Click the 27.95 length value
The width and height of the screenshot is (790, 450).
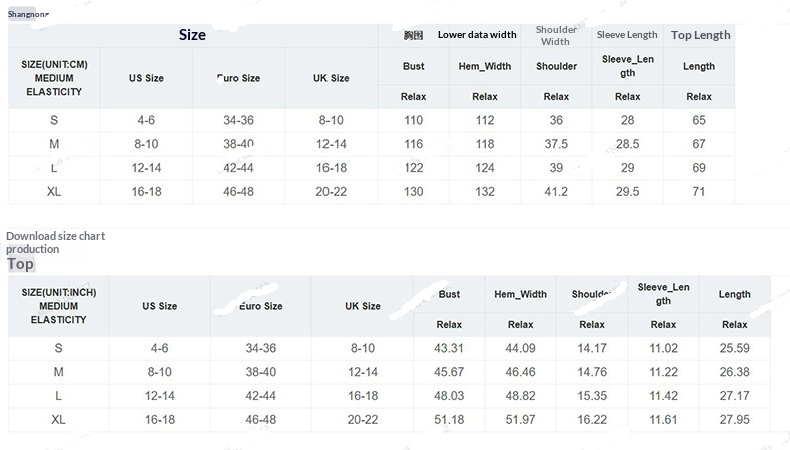[734, 420]
